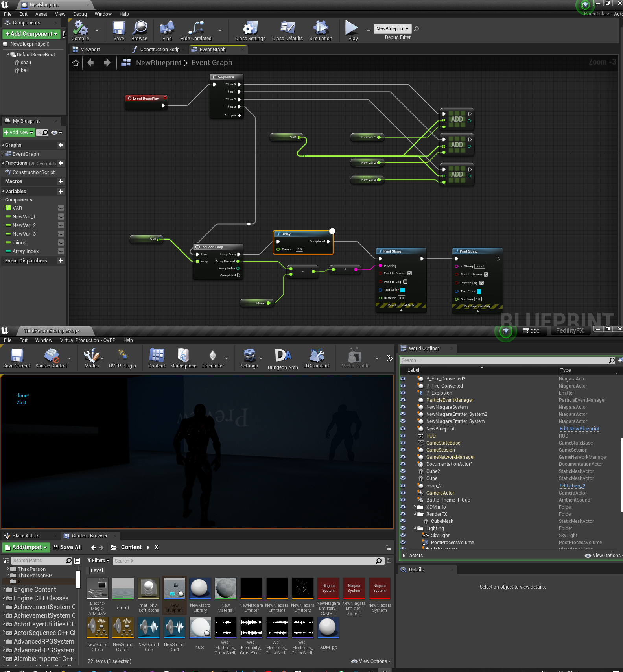Click NewBlueprint in the graph breadcrumb
This screenshot has height=672, width=623.
click(159, 63)
